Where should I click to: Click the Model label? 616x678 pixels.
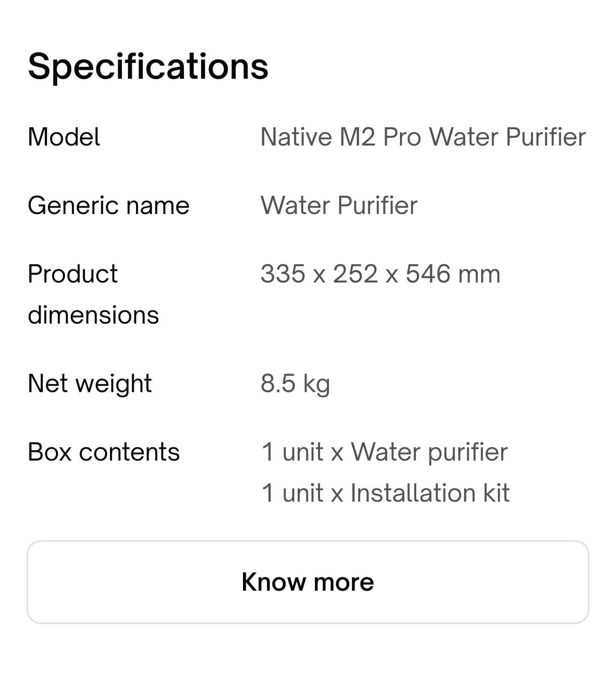coord(63,137)
